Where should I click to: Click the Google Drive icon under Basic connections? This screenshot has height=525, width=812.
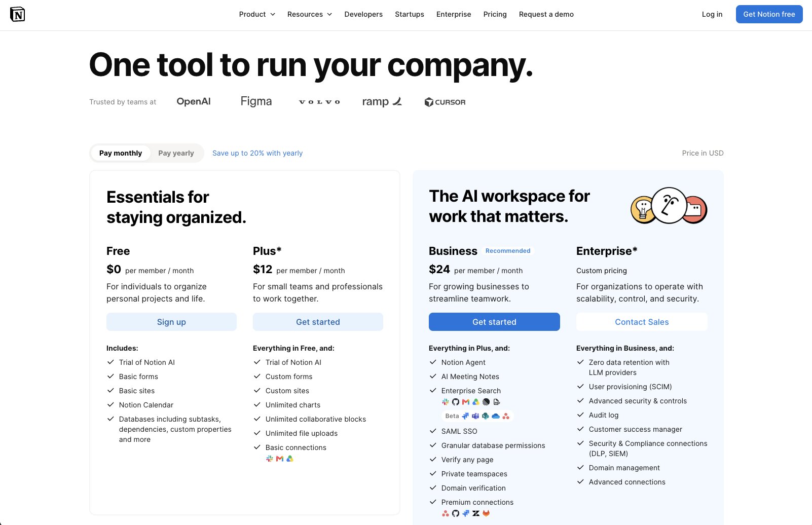pyautogui.click(x=290, y=459)
